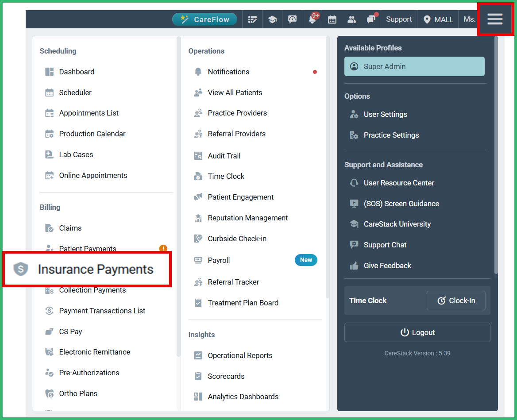Open notifications via the bell icon with 9+ badge
The height and width of the screenshot is (420, 517).
pyautogui.click(x=312, y=19)
